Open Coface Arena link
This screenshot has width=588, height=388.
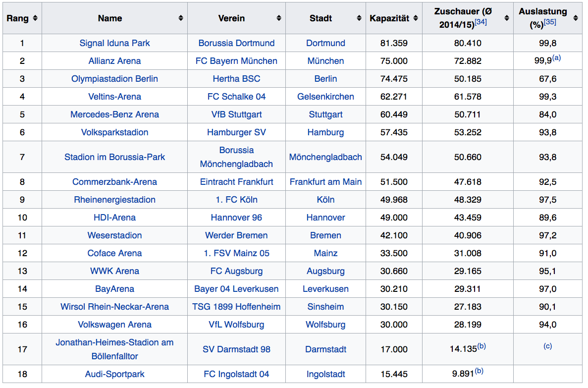(114, 253)
